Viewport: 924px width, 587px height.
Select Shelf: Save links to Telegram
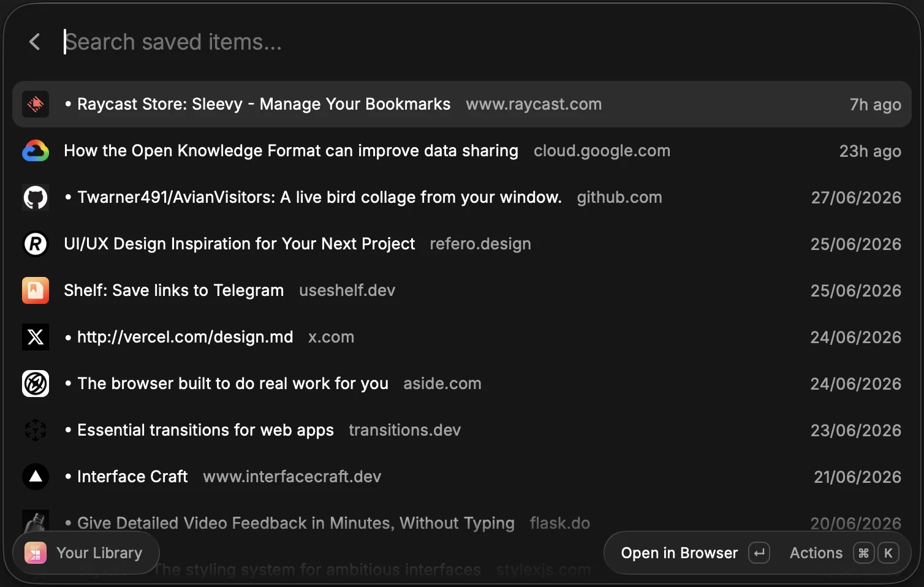pos(174,290)
